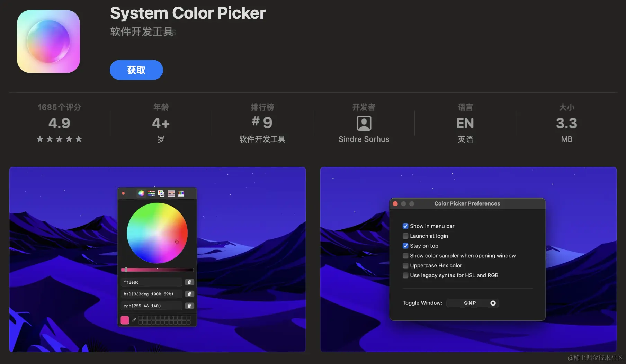Select the color sliders picker tab
This screenshot has height=364, width=626.
tap(151, 193)
